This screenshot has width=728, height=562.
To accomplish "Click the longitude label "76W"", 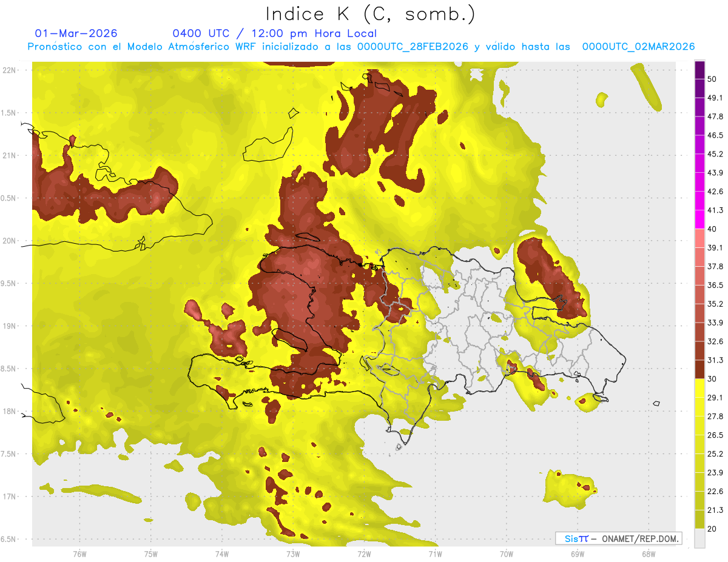I will pos(79,555).
